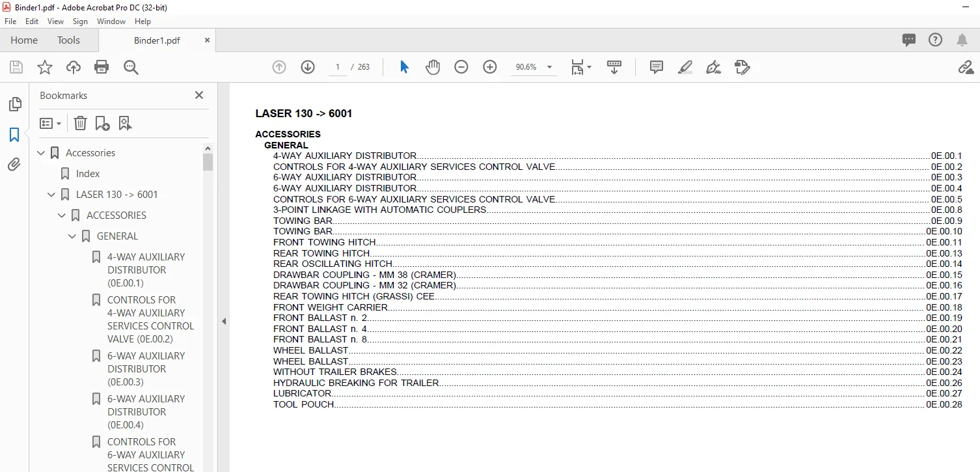
Task: Activate the selection arrow tool
Action: [x=404, y=67]
